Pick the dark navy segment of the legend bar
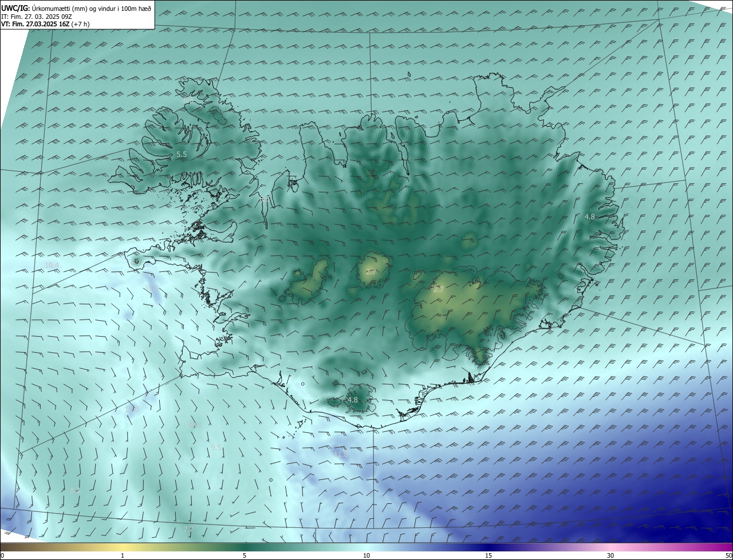Screen dimensions: 733x560 488,547
